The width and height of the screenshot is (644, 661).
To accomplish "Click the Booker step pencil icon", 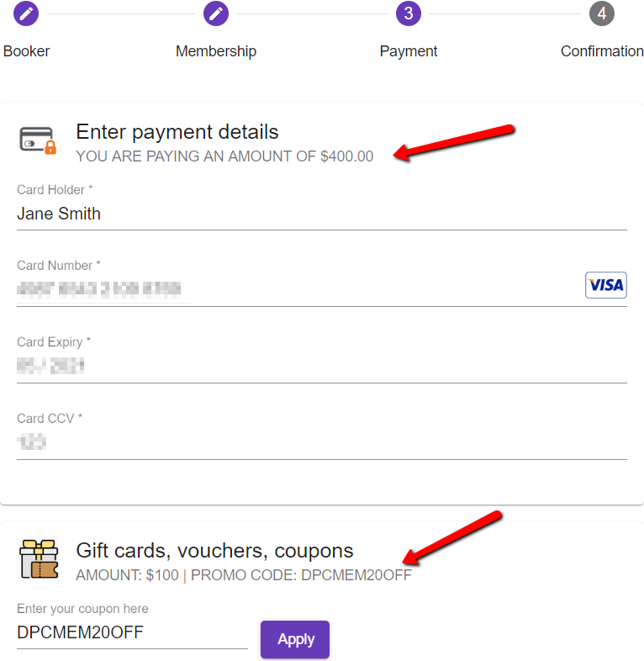I will (26, 13).
